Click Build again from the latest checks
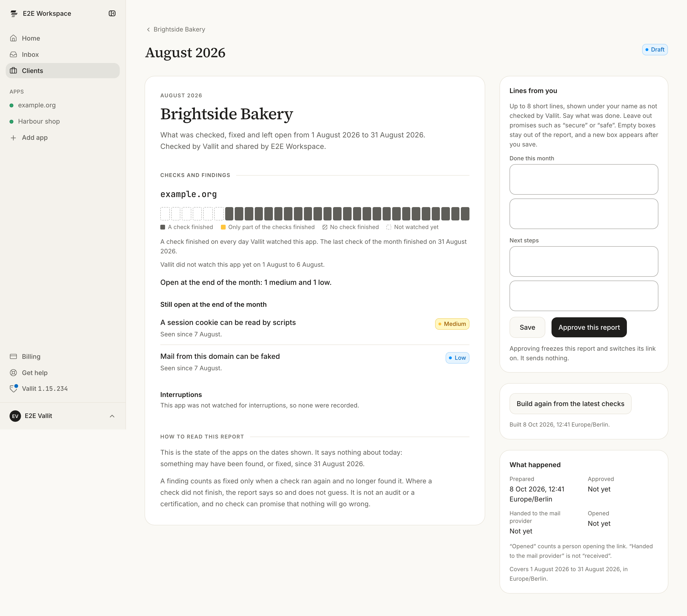This screenshot has width=687, height=616. tap(570, 404)
